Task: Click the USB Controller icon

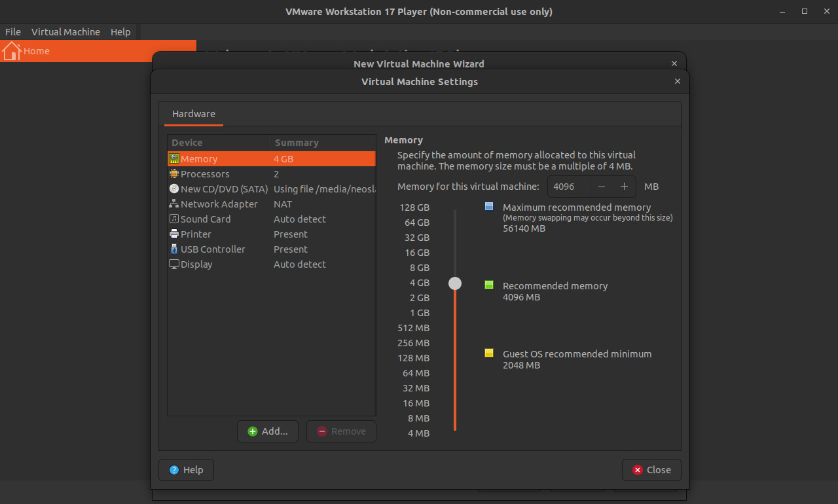Action: [x=174, y=249]
